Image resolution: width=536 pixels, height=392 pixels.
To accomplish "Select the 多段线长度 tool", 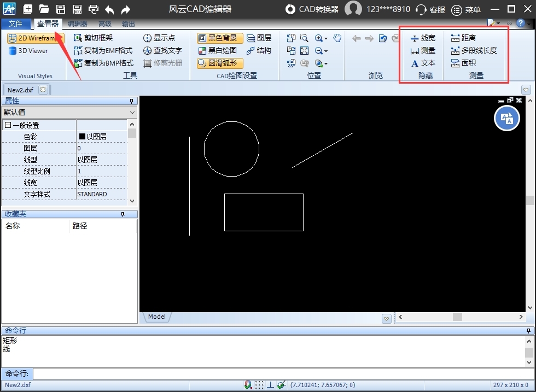I will coord(474,51).
